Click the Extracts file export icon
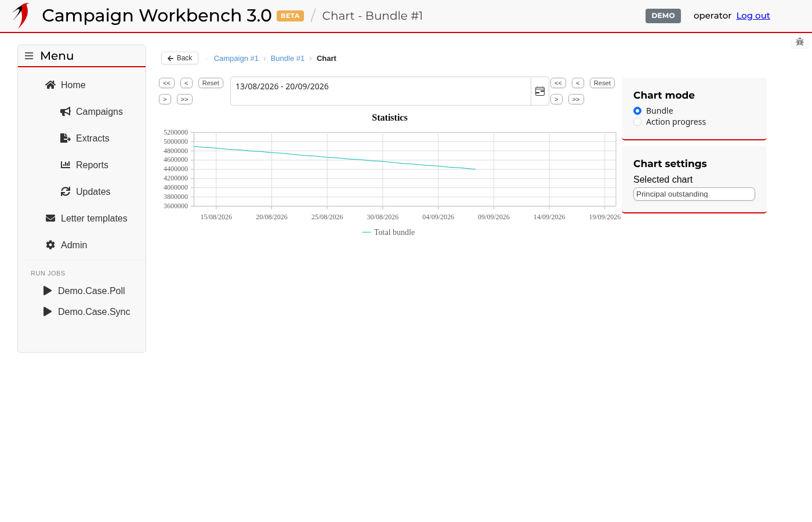The image size is (812, 522). coord(66,138)
